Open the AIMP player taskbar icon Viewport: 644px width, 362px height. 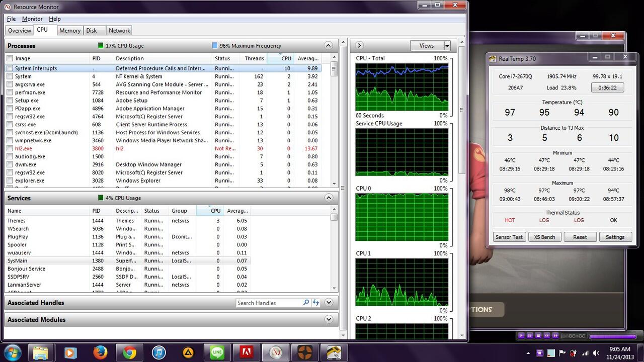[188, 353]
